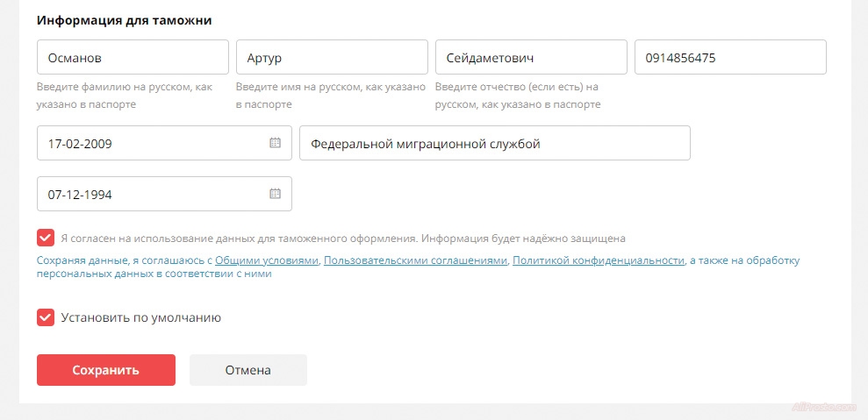
Task: Toggle the customs data consent checkbox
Action: point(46,238)
